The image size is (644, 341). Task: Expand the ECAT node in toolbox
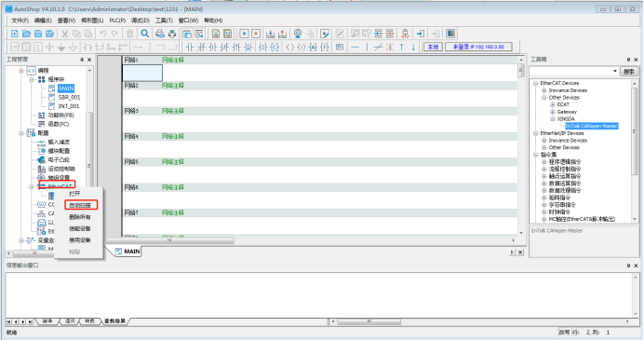click(x=553, y=105)
